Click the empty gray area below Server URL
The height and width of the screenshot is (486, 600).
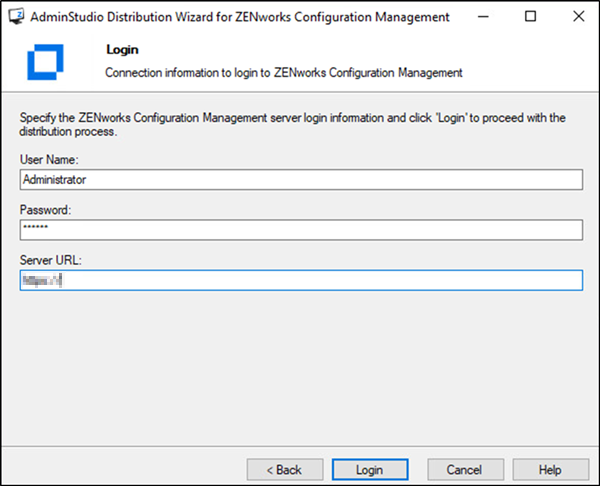coord(300,370)
